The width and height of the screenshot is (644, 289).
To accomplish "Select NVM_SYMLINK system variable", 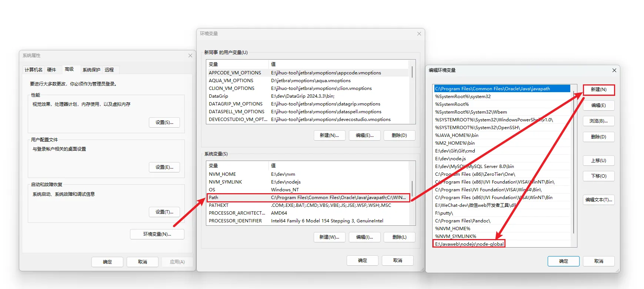I will point(307,182).
